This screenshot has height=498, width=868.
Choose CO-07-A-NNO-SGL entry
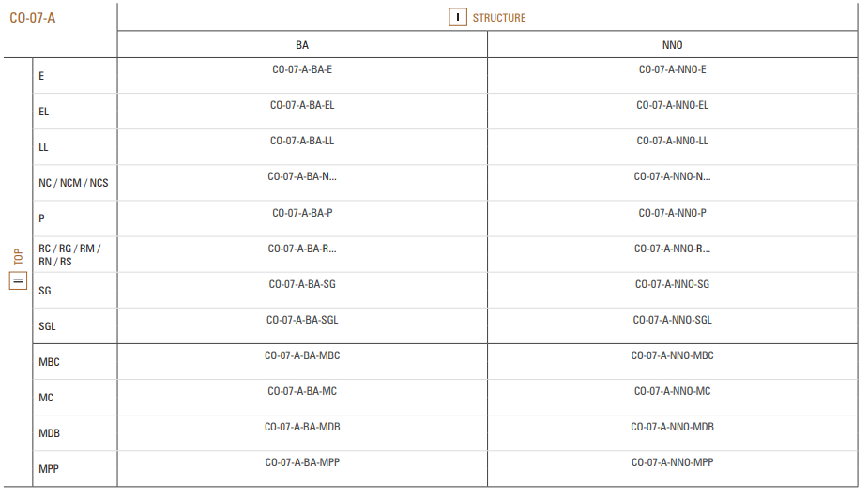coord(673,320)
